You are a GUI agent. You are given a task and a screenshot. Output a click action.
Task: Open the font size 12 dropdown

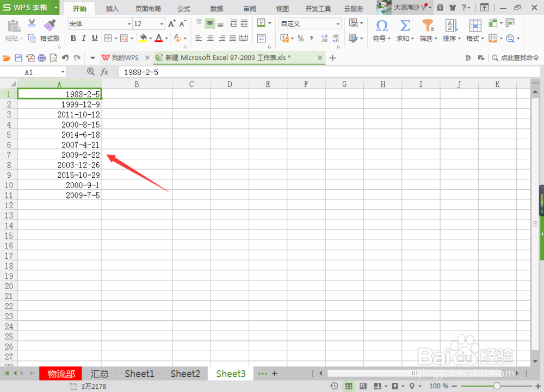click(162, 24)
